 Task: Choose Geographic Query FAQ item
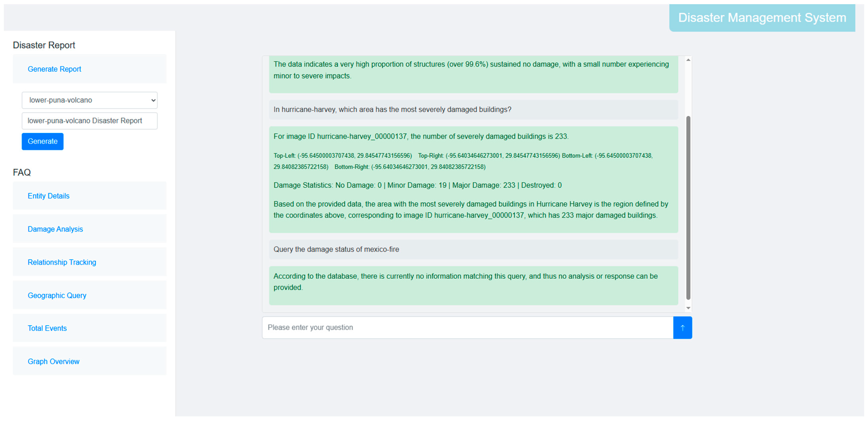[x=57, y=295]
